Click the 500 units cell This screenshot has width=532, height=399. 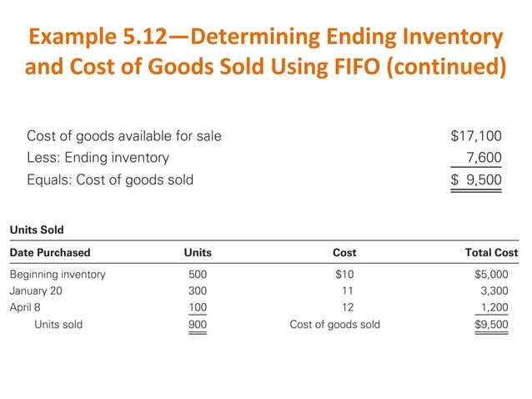pos(198,274)
